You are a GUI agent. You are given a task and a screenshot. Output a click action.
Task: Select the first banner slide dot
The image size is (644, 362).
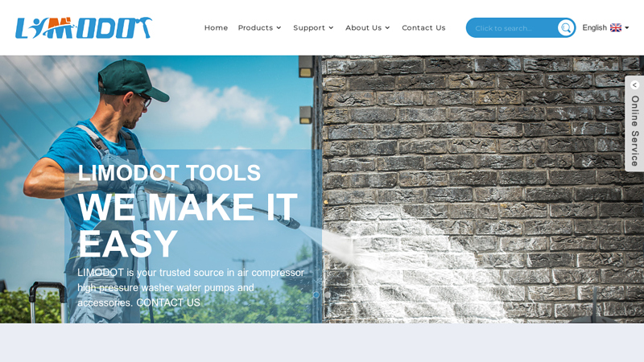tap(316, 294)
